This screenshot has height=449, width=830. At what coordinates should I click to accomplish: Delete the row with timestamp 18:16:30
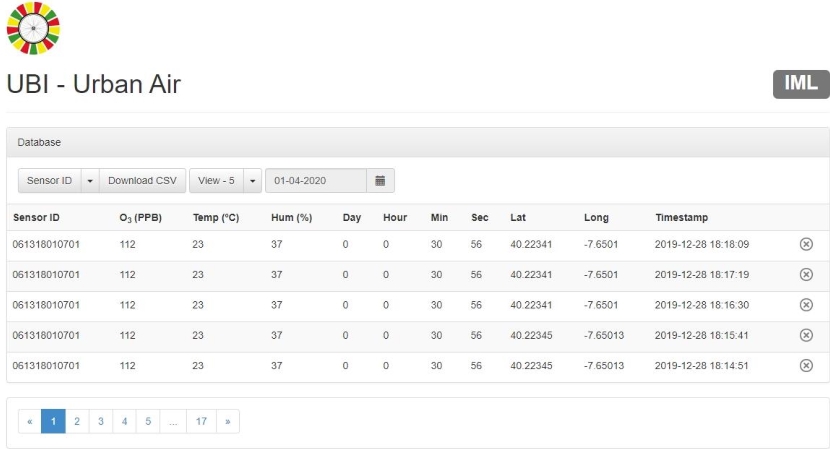[806, 305]
